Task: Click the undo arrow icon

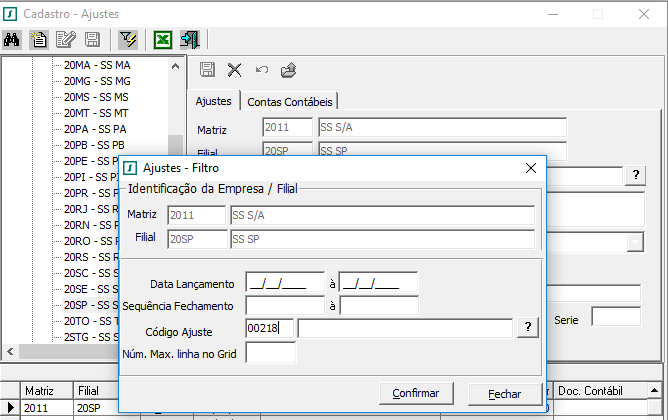Action: (261, 70)
